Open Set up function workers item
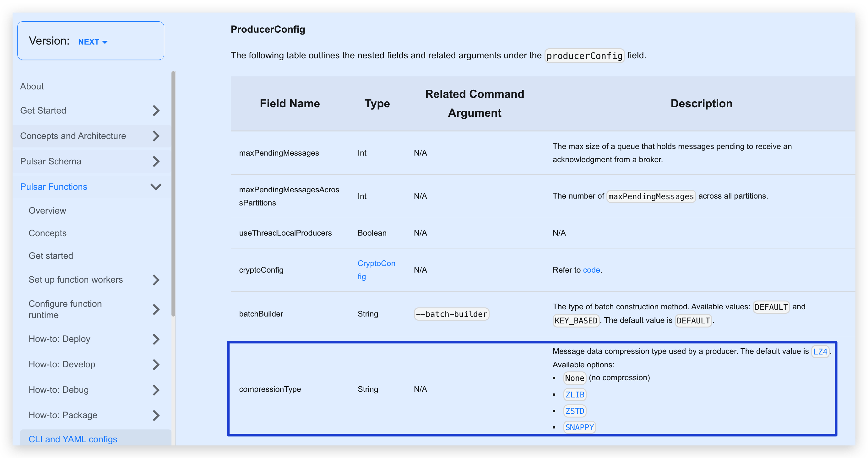868x458 pixels. [x=76, y=280]
